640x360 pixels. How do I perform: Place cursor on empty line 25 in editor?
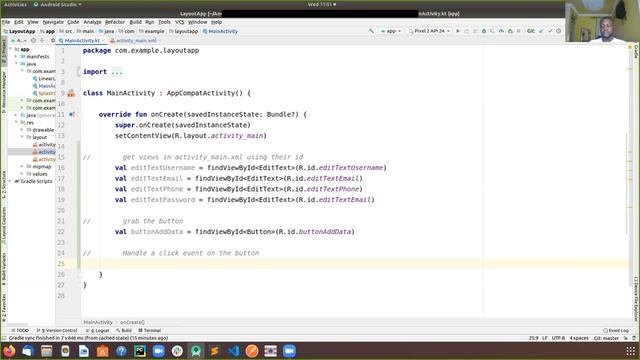[x=282, y=264]
